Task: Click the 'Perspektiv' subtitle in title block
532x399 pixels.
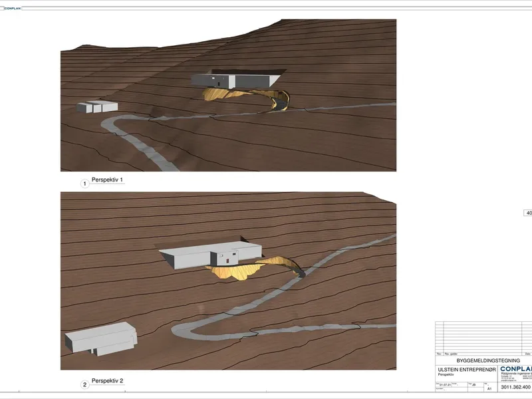Action: click(446, 374)
